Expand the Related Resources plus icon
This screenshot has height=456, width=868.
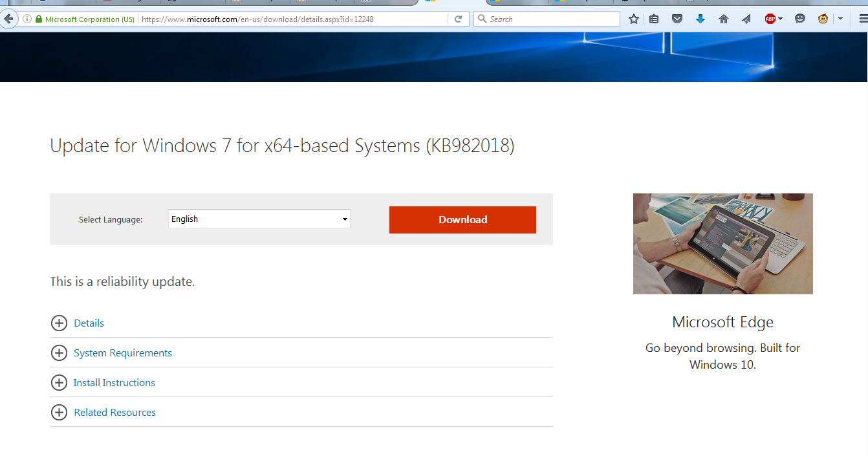coord(59,412)
